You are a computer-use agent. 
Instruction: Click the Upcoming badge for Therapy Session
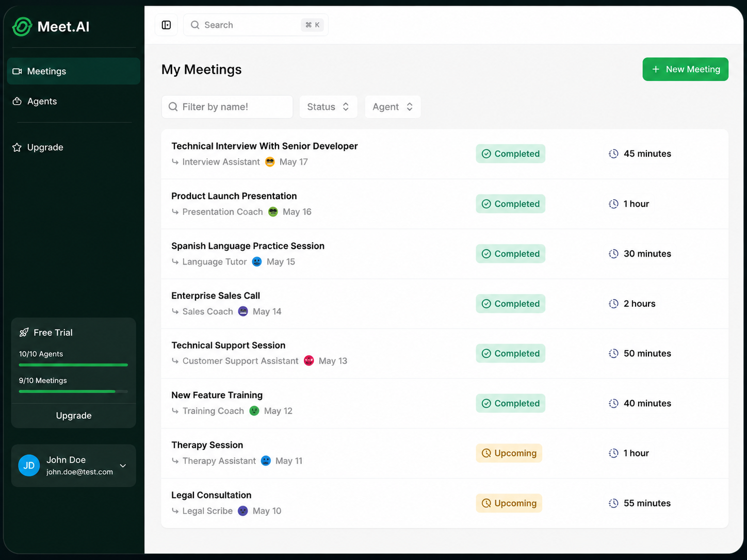coord(509,453)
